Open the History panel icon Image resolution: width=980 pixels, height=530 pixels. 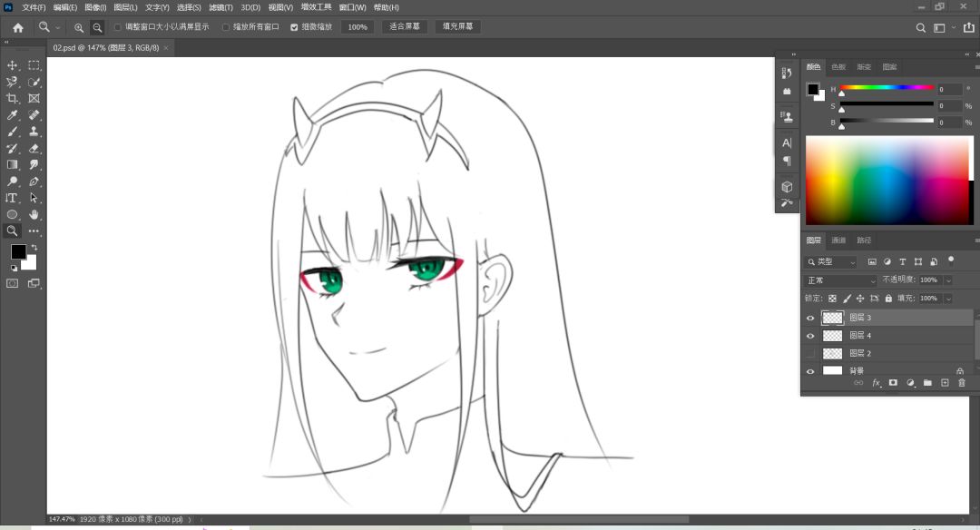(787, 74)
